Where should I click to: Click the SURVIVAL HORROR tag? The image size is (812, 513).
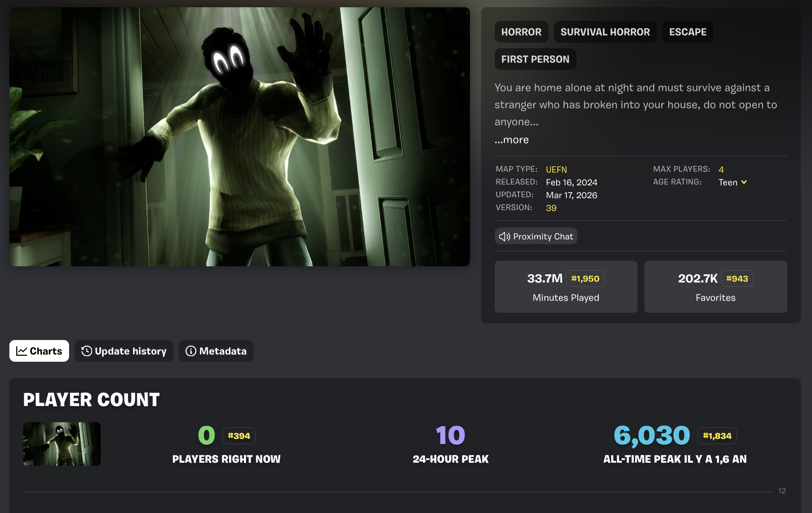tap(605, 32)
